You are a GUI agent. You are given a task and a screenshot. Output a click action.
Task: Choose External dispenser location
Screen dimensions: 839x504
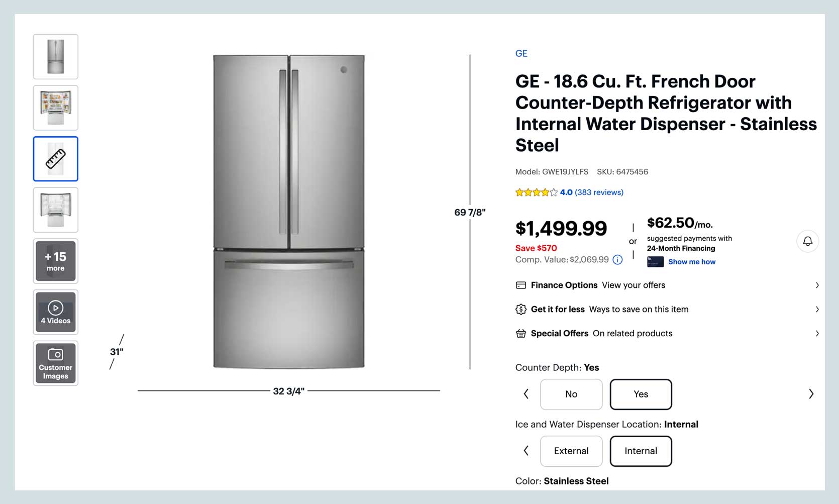click(571, 451)
